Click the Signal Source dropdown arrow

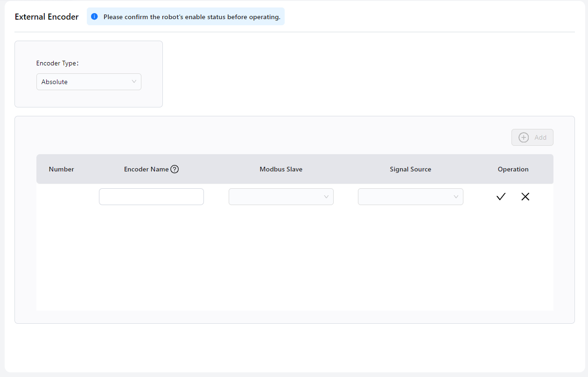click(x=456, y=197)
